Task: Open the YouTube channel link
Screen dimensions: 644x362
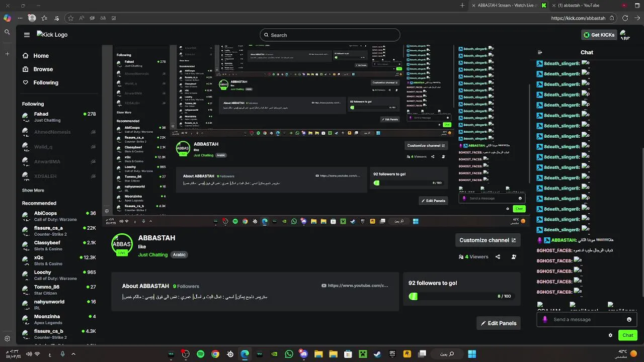Action: [355, 286]
